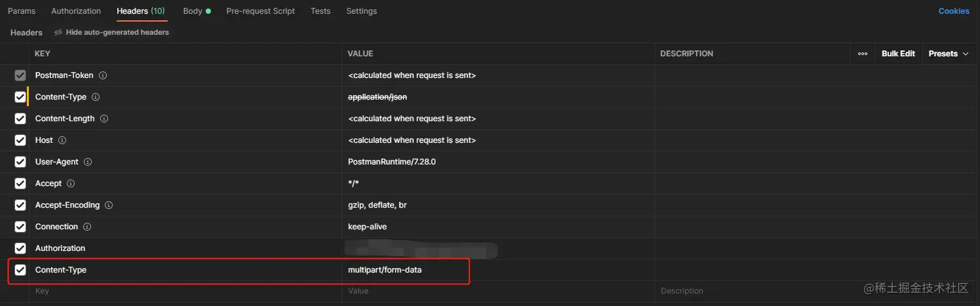Screen dimensions: 980x306
Task: Go to Pre-request Script tab
Action: pyautogui.click(x=261, y=11)
